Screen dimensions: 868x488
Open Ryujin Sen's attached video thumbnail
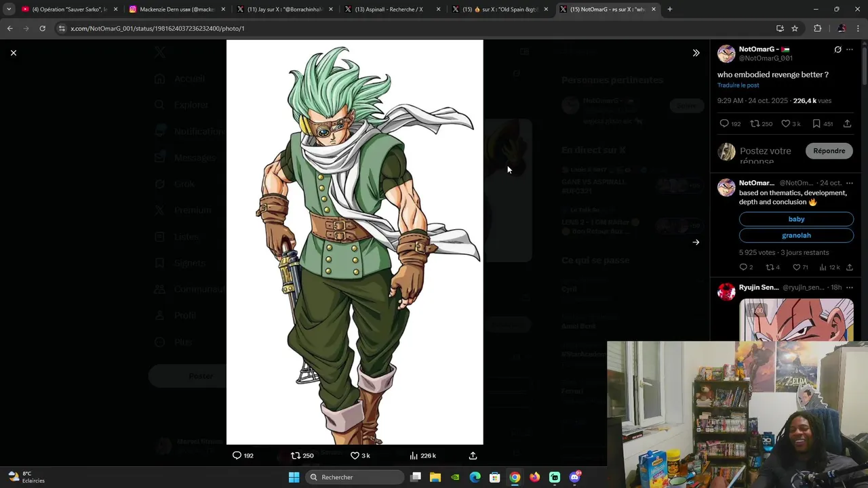pyautogui.click(x=796, y=319)
